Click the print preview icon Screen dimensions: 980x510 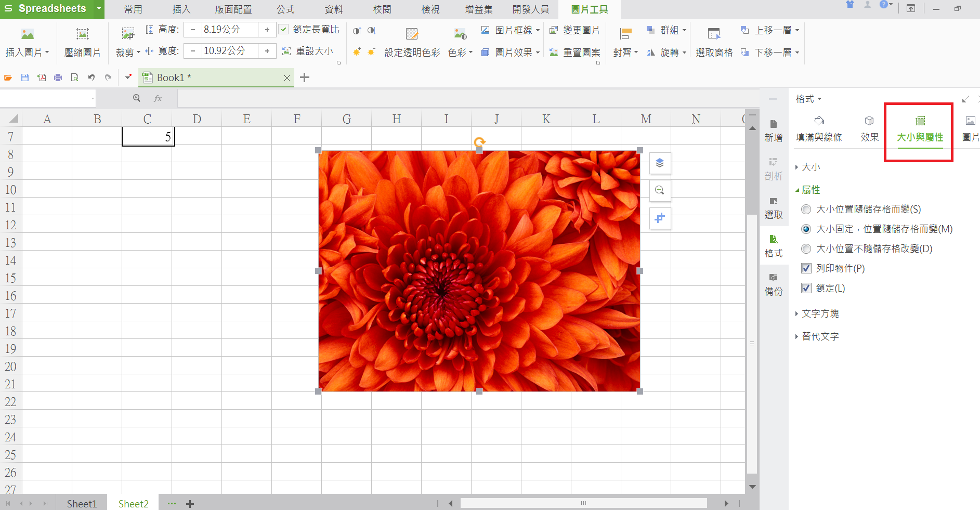pyautogui.click(x=75, y=77)
